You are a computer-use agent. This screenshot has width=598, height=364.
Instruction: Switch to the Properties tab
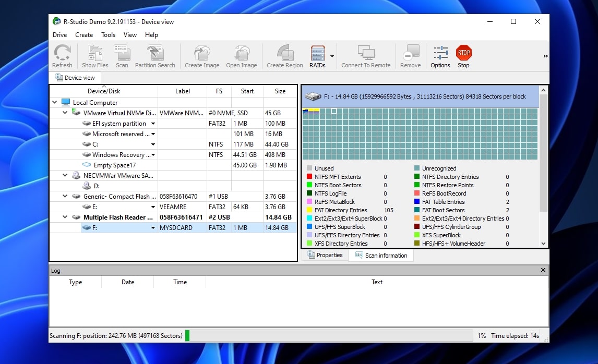[x=325, y=255]
